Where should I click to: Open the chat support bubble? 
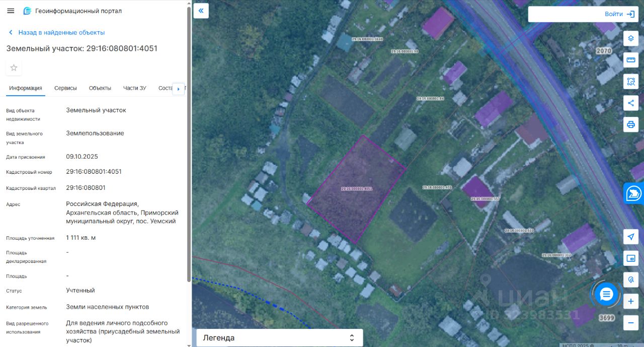606,294
